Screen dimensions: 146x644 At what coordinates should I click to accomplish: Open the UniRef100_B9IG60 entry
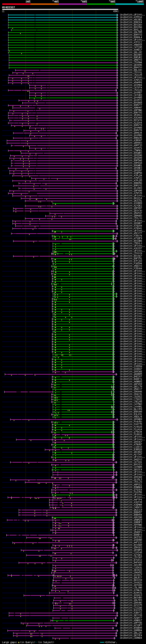coord(131,25)
